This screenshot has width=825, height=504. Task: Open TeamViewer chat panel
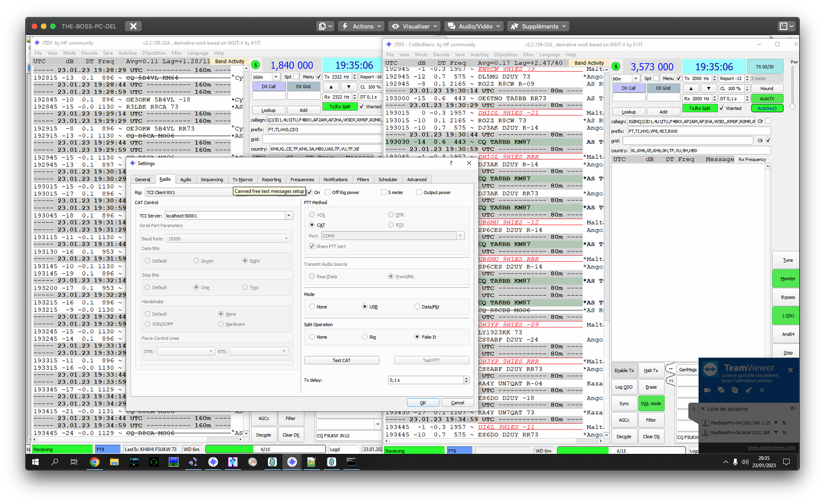click(721, 390)
